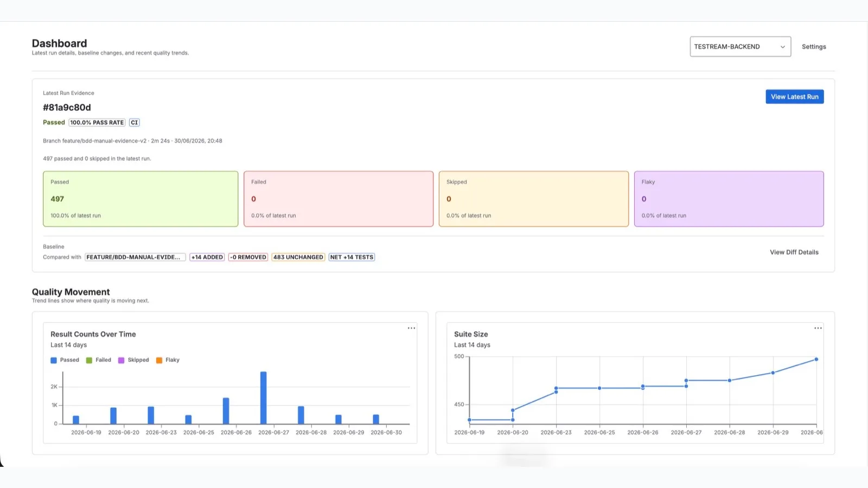Click '497 passed and 0 skipped' summary text
This screenshot has width=868, height=488.
[x=97, y=159]
